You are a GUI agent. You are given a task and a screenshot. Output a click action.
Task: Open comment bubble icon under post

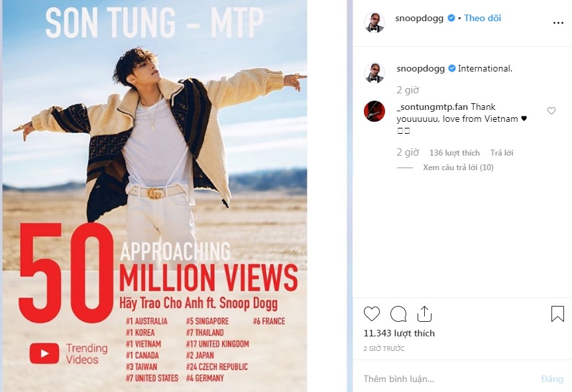coord(398,314)
